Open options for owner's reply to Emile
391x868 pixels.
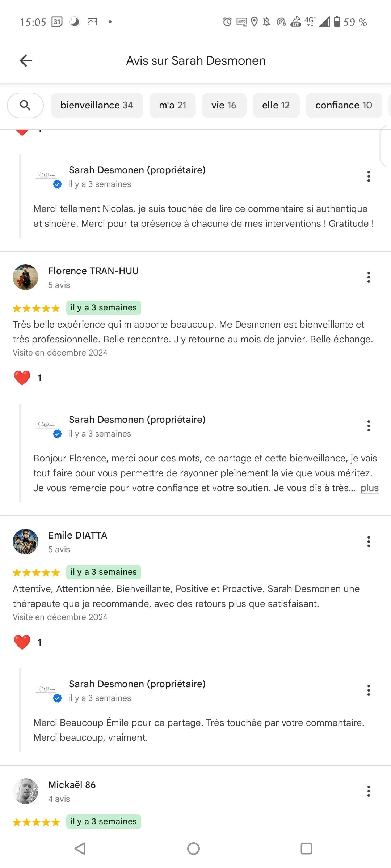(x=369, y=690)
